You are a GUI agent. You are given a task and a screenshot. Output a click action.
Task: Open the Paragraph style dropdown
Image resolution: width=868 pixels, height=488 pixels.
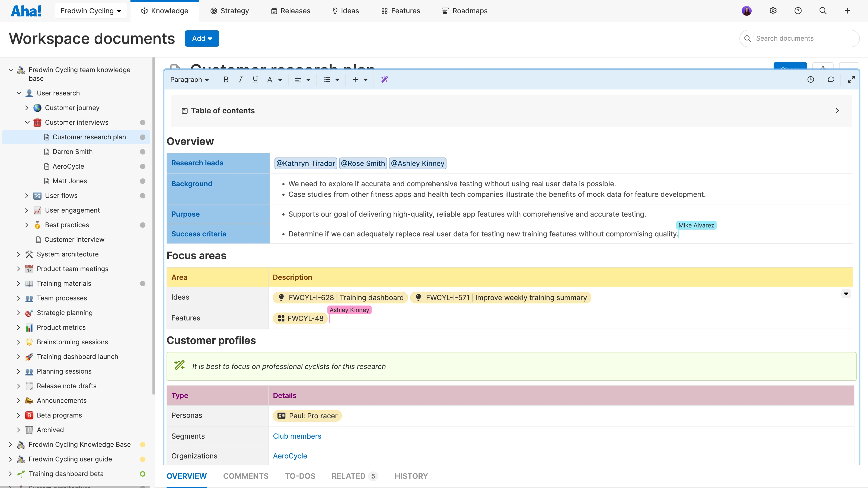coord(189,79)
